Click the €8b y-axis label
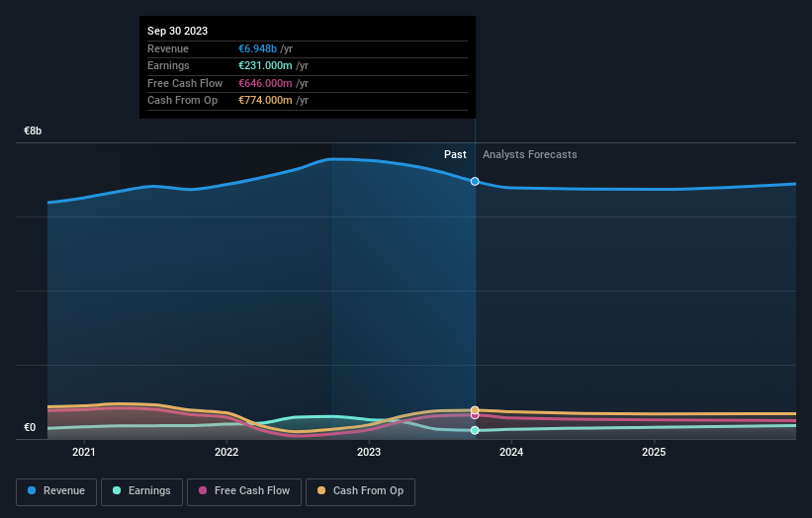Screen dimensions: 812x518 pos(33,130)
